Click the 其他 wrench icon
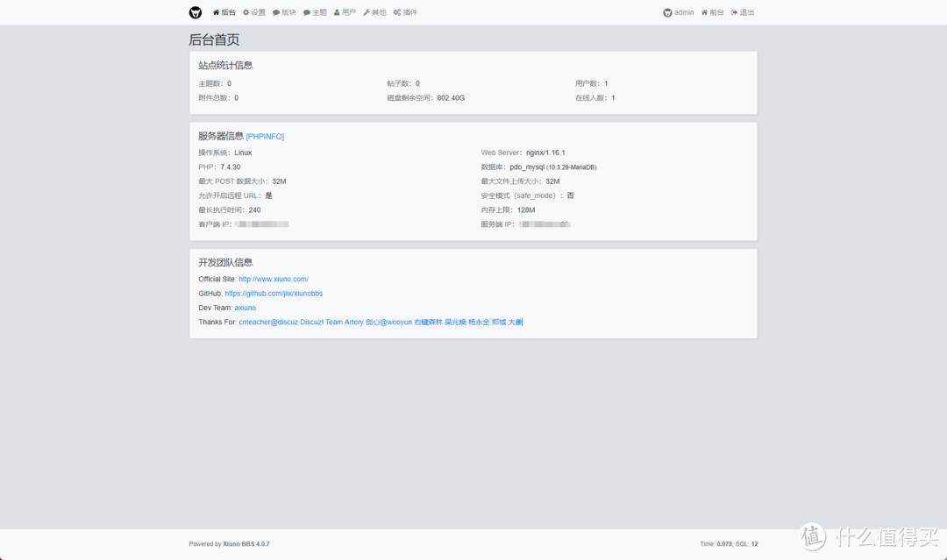Image resolution: width=947 pixels, height=560 pixels. coord(366,12)
